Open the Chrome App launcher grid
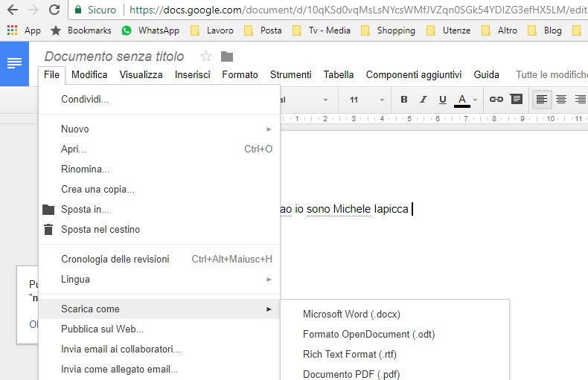Screen dimensions: 588x380 [12, 30]
